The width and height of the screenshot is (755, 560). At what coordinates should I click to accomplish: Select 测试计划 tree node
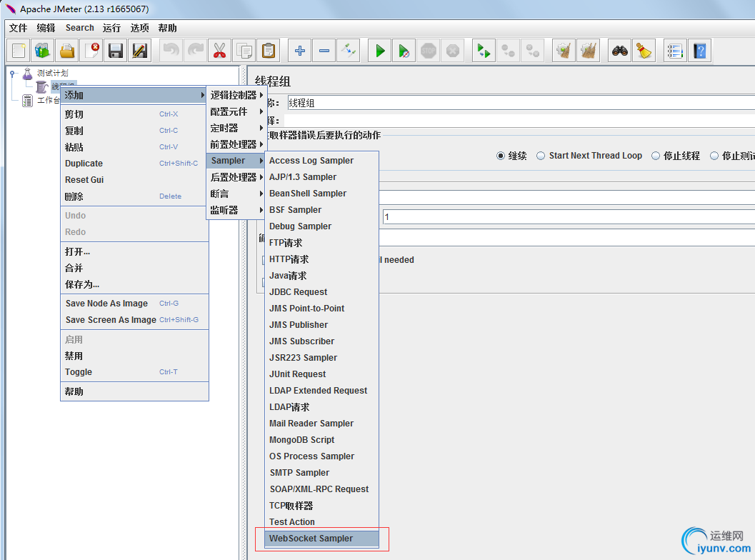click(x=52, y=73)
